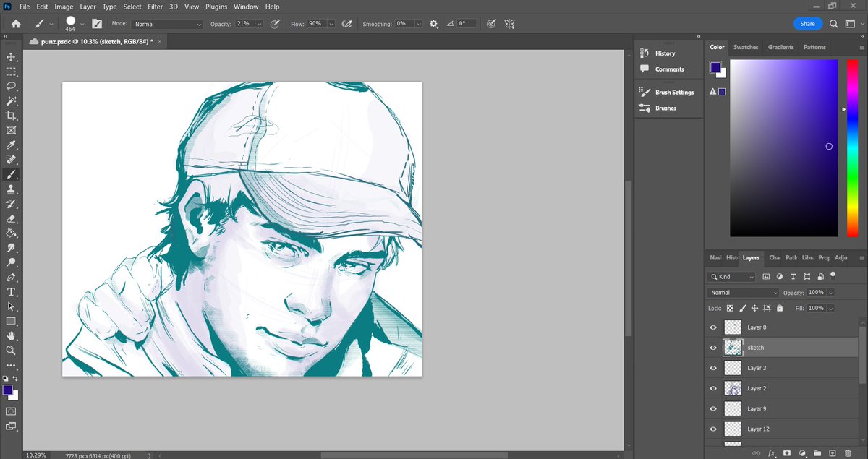Open the brush preset picker arrow

(82, 24)
